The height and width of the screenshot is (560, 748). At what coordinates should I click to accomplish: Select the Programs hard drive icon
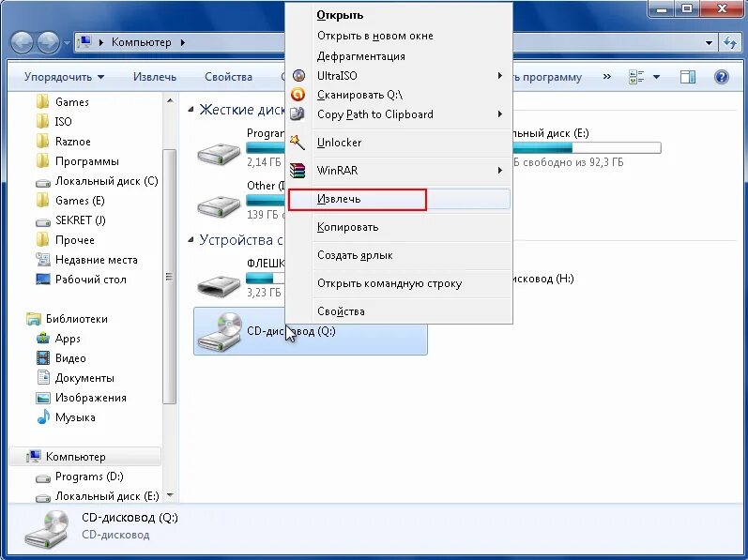[x=219, y=154]
